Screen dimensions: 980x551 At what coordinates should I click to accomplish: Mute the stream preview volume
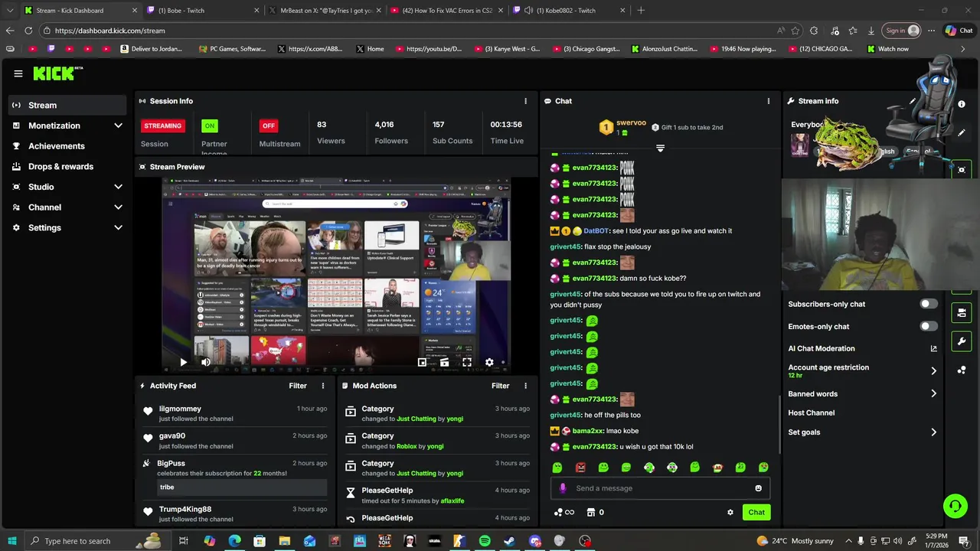tap(206, 362)
